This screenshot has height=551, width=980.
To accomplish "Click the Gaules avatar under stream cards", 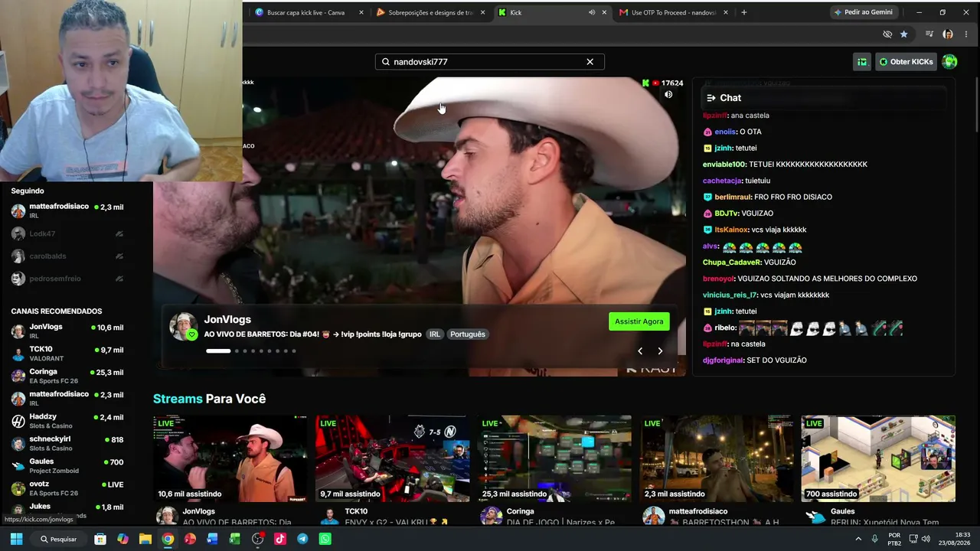I will (816, 517).
